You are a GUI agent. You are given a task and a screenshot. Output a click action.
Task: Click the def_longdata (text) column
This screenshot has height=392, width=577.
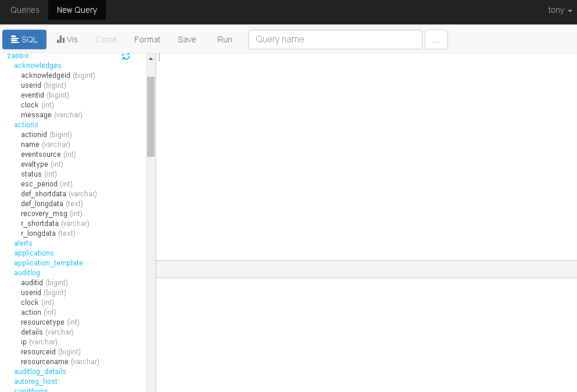(x=52, y=204)
